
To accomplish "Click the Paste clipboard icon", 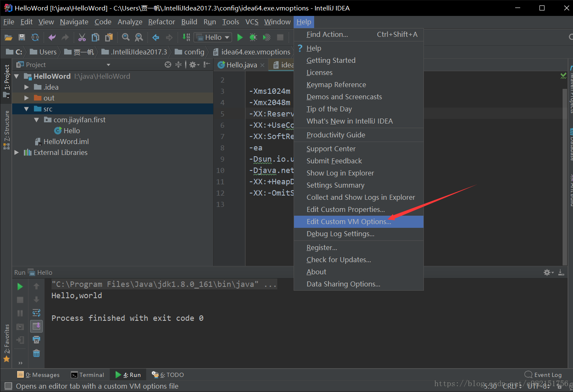I will tap(109, 37).
